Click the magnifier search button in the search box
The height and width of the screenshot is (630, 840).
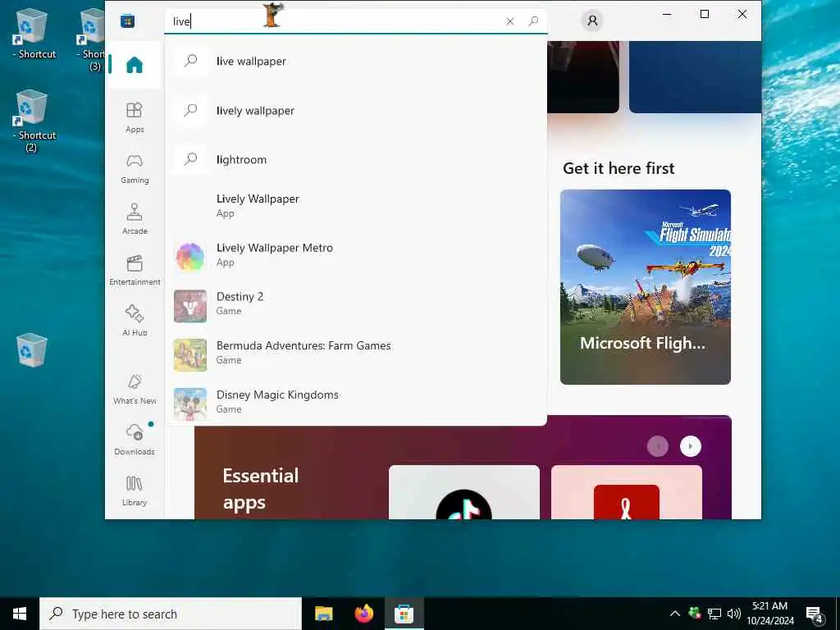pos(533,21)
